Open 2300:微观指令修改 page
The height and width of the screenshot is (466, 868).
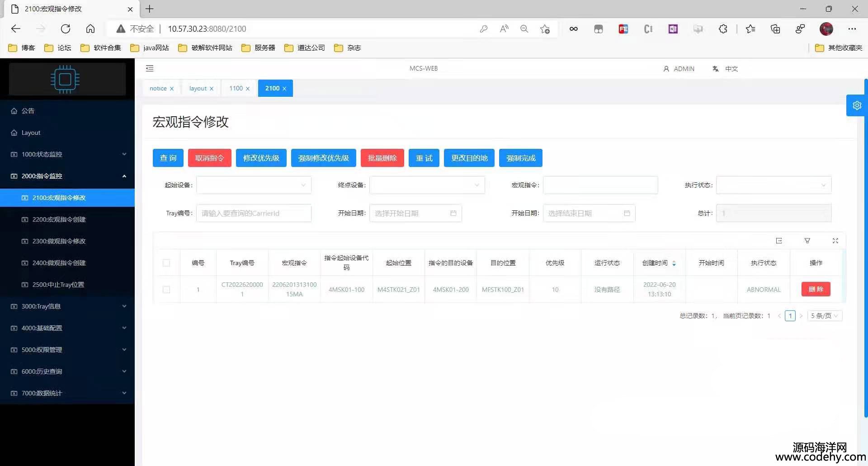pos(67,241)
